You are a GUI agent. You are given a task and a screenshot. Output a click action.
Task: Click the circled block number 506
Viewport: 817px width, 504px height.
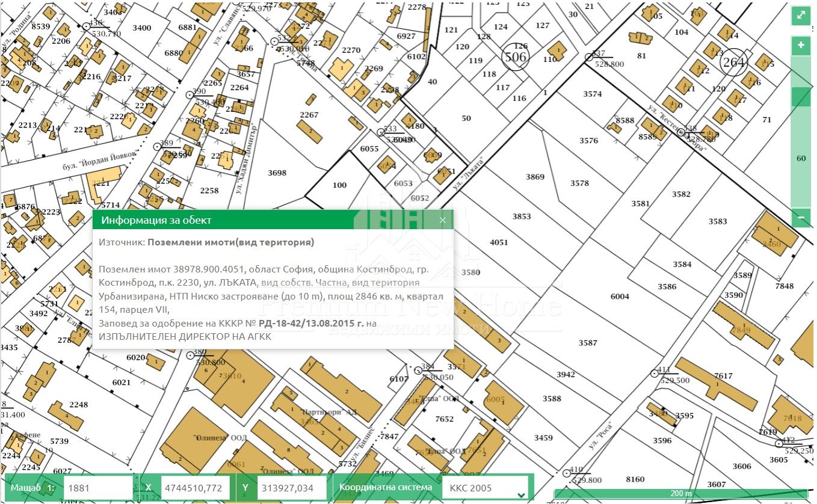coord(515,57)
